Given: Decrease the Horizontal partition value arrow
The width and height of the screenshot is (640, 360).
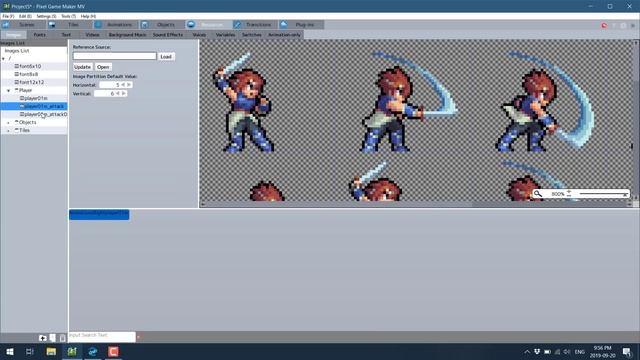Looking at the screenshot, I should (123, 85).
